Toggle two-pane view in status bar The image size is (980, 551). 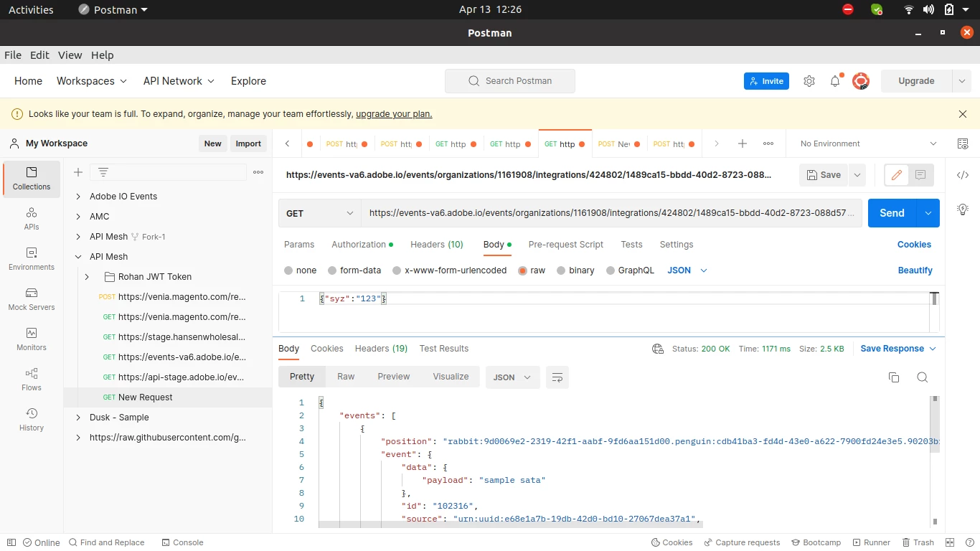pyautogui.click(x=950, y=542)
